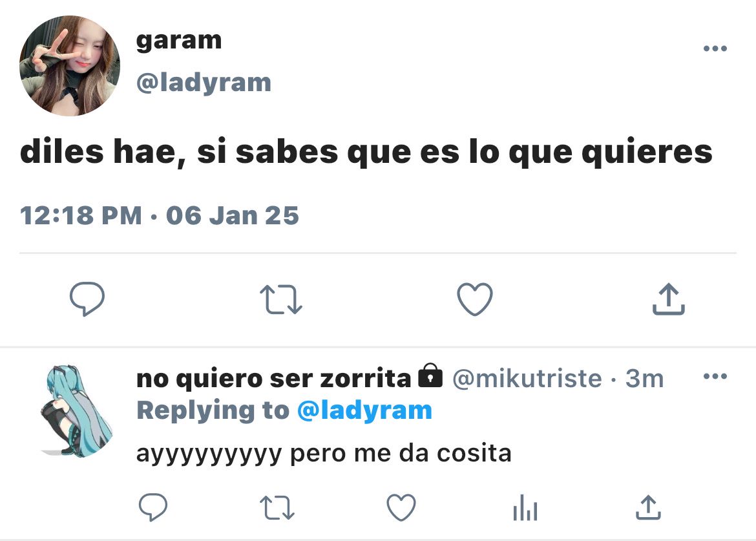
Task: Open the @ladyram handle under garam
Action: pyautogui.click(x=204, y=83)
